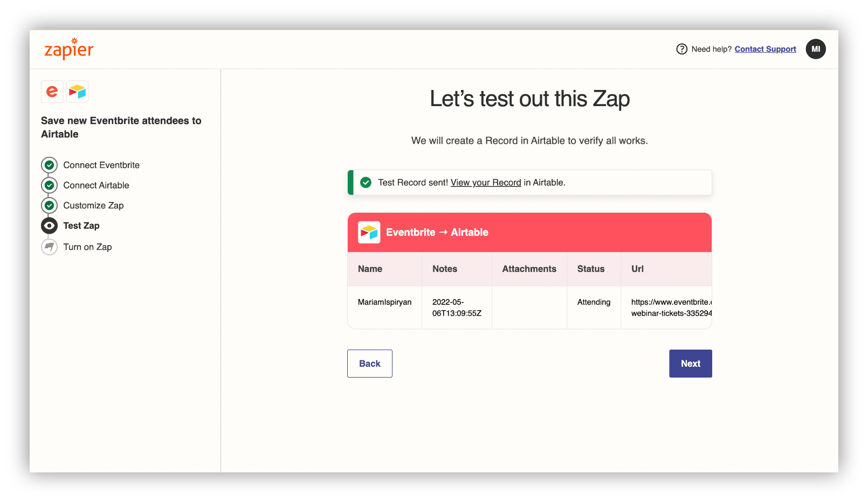This screenshot has height=502, width=868.
Task: Click the Airtable icon in red table header
Action: pyautogui.click(x=369, y=232)
